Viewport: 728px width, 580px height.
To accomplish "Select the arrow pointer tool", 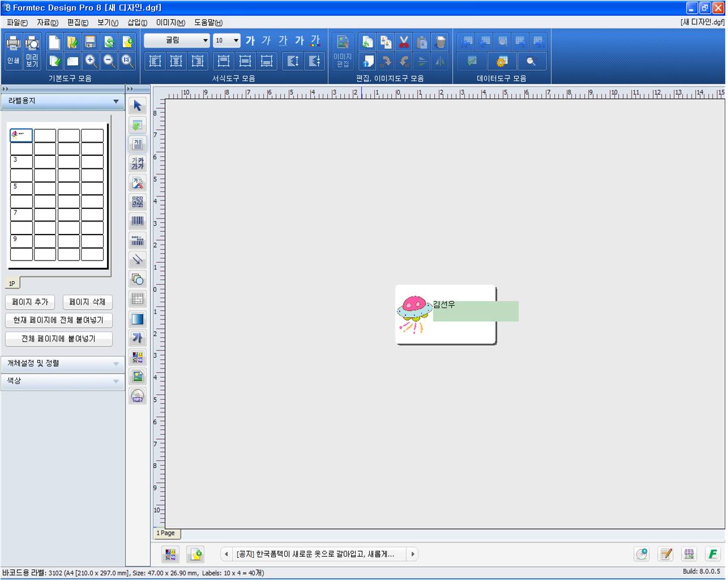I will 138,106.
